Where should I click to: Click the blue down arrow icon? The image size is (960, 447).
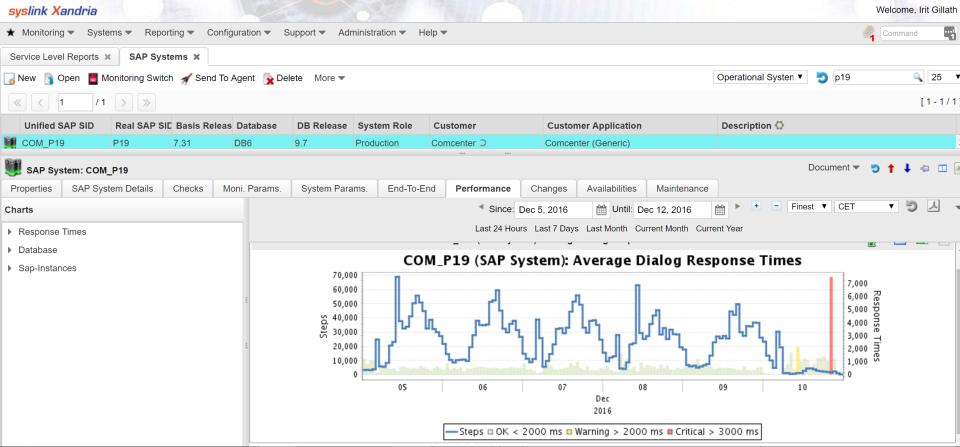pyautogui.click(x=907, y=168)
